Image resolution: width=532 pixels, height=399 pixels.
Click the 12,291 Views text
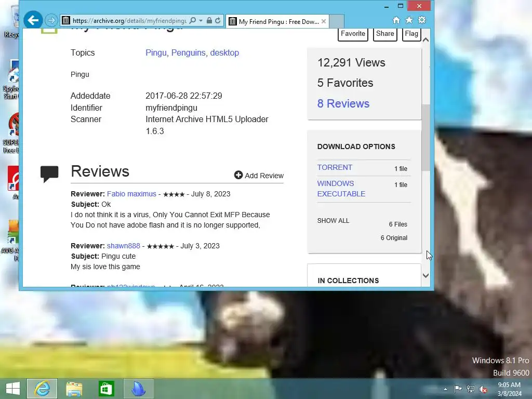(351, 63)
